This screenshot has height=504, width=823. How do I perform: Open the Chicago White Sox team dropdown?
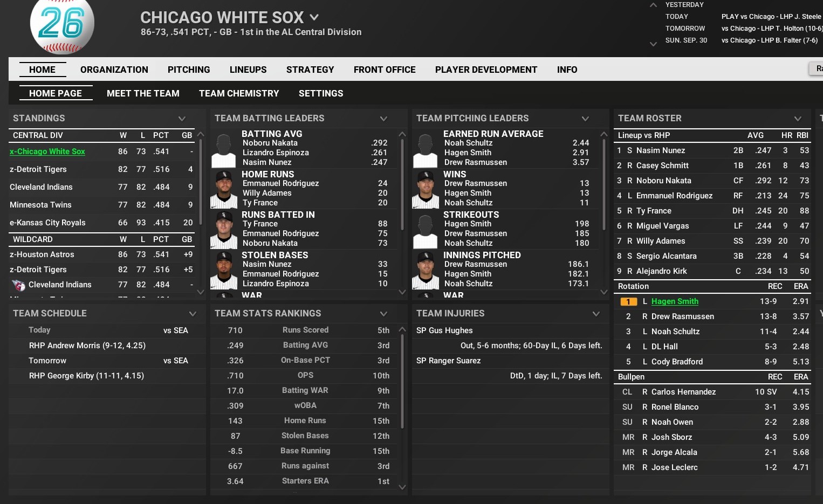[314, 18]
